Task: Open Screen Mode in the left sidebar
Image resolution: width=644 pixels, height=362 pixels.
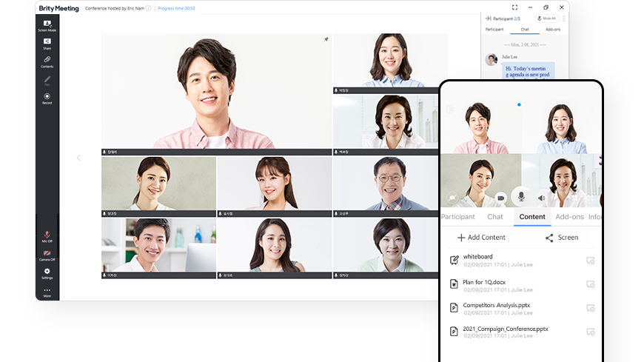Action: [47, 25]
